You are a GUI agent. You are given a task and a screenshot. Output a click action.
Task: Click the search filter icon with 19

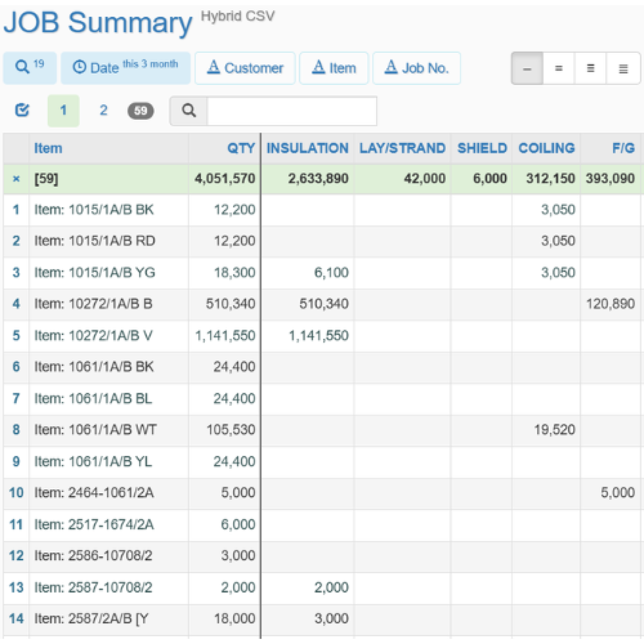[x=30, y=68]
